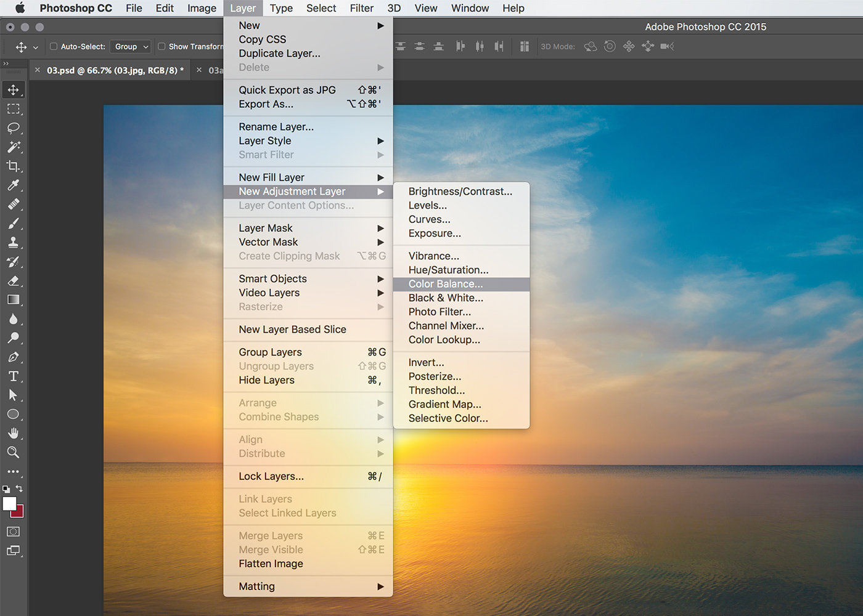The height and width of the screenshot is (616, 863).
Task: Click the Auto-Align Layers icon
Action: (525, 46)
